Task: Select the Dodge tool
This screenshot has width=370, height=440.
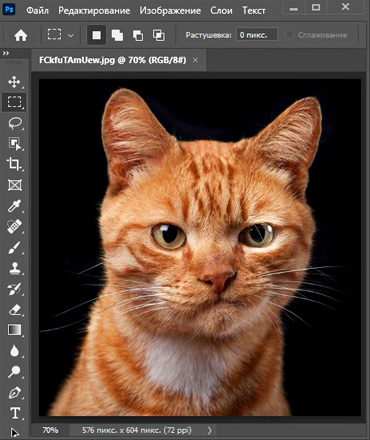Action: [14, 372]
